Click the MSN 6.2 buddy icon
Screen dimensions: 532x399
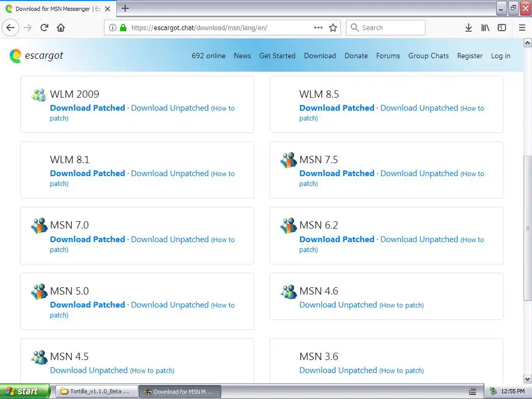click(x=289, y=225)
